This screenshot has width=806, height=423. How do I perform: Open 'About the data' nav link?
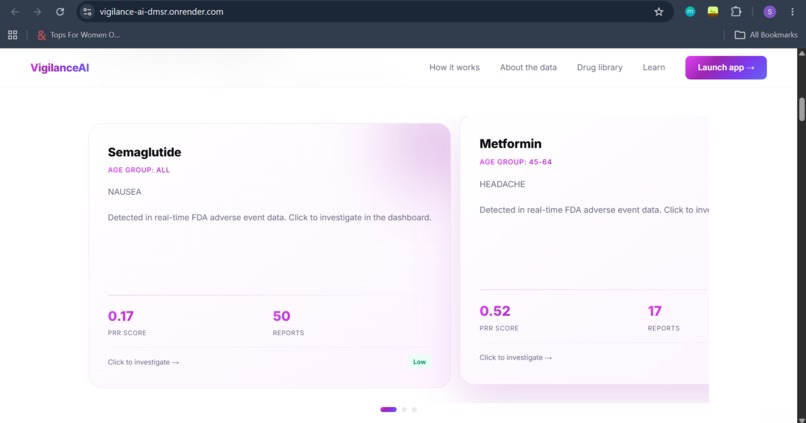coord(528,67)
